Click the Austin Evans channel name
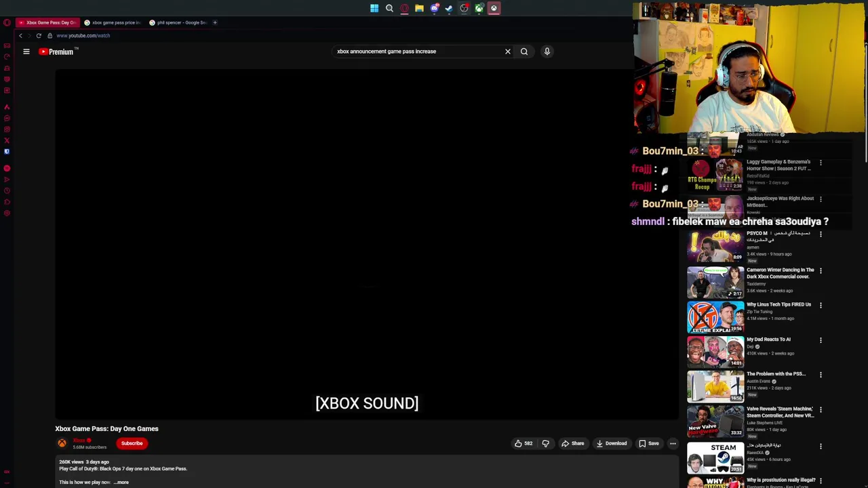The height and width of the screenshot is (488, 868). 759,381
